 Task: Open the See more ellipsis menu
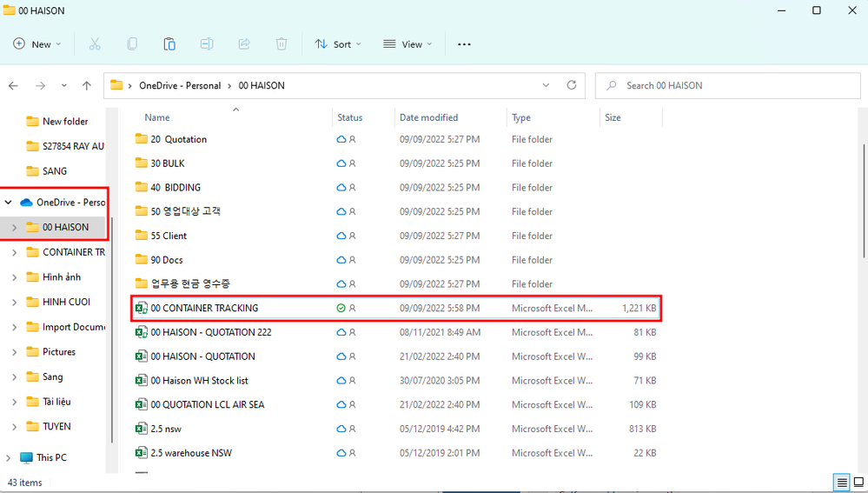click(464, 43)
